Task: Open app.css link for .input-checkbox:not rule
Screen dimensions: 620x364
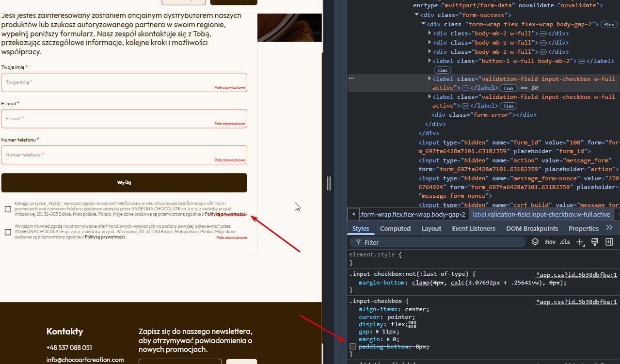Action: coord(576,274)
